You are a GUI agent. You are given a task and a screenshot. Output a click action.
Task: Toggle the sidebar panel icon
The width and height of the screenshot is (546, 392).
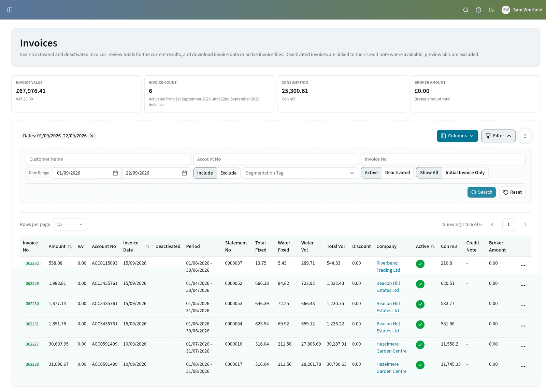(10, 10)
